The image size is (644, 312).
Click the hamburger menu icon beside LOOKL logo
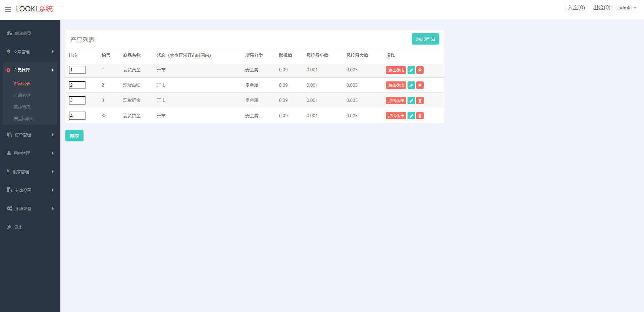point(8,10)
